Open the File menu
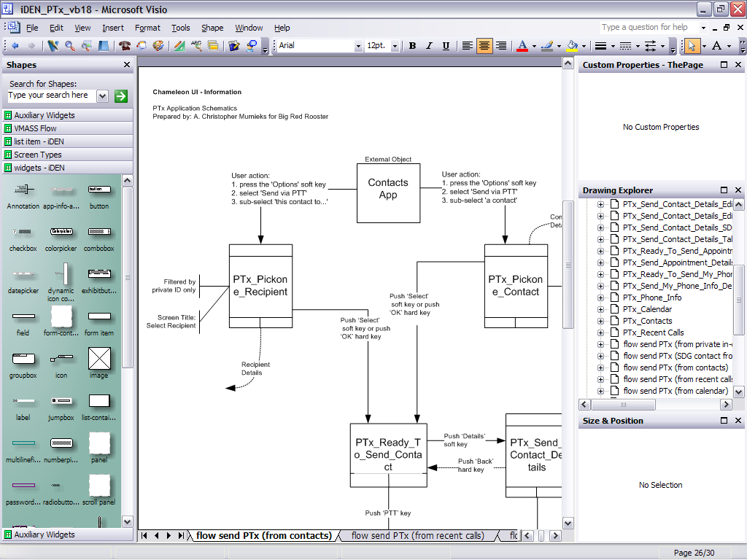The image size is (747, 560). point(32,28)
